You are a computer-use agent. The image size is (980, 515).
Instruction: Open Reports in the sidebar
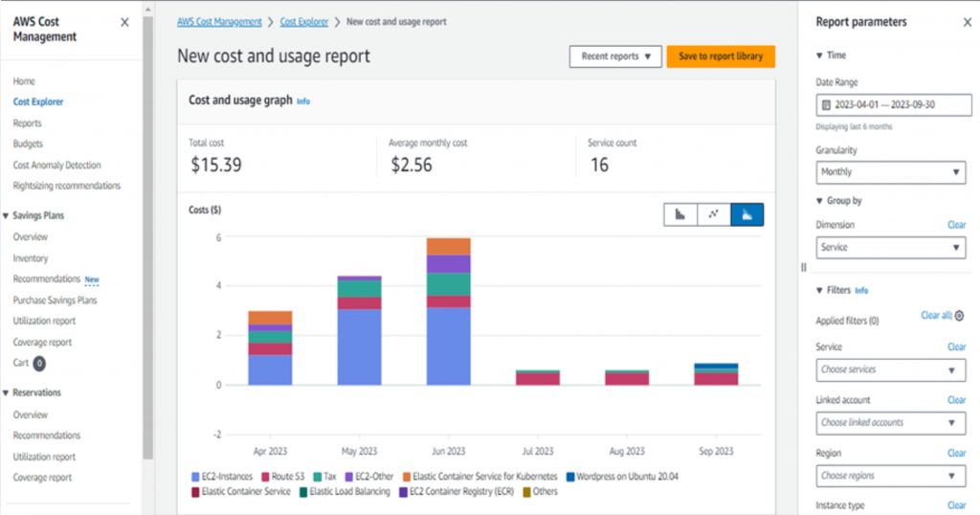tap(28, 123)
